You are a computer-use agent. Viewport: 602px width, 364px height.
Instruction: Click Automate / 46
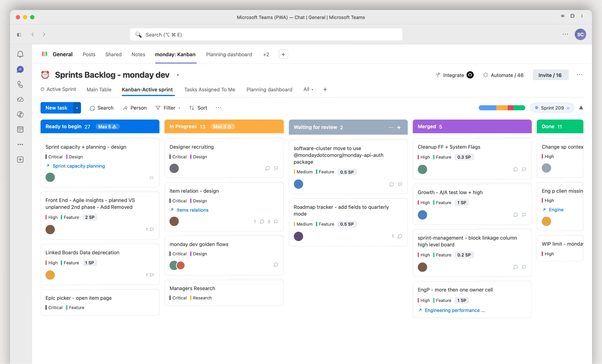click(x=503, y=75)
